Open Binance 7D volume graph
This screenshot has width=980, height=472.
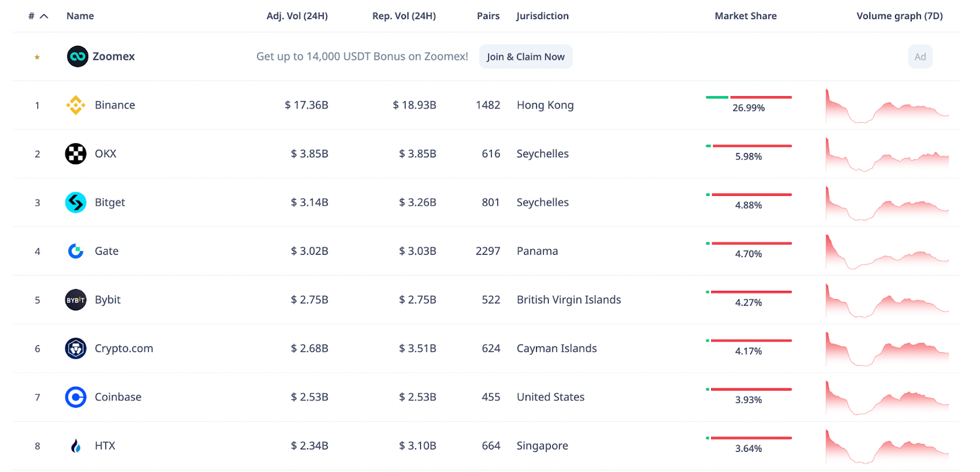pos(887,106)
